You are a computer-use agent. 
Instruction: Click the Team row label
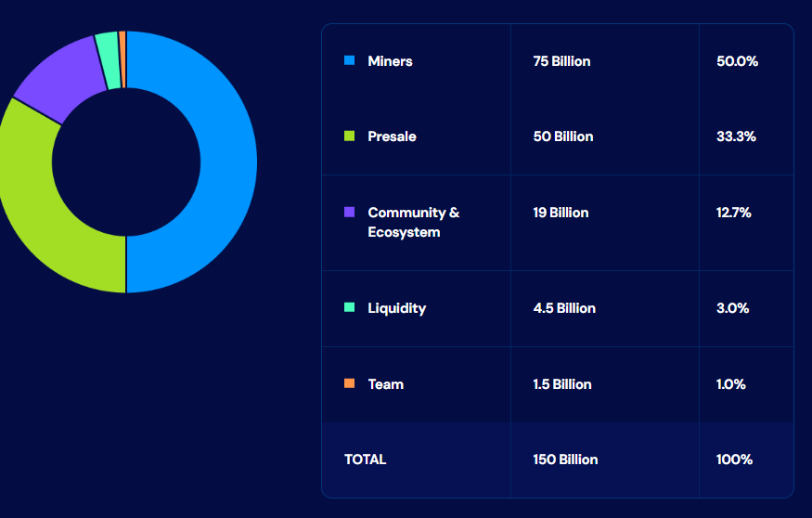385,384
